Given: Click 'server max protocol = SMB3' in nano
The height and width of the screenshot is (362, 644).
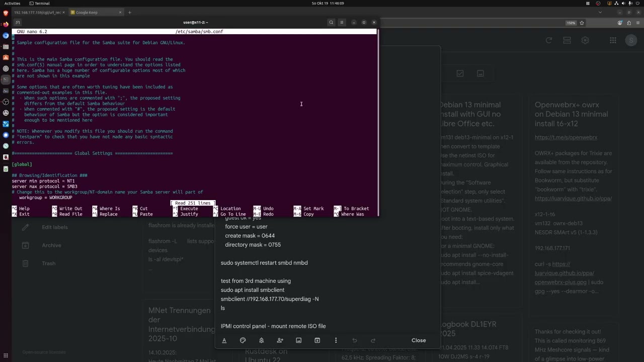Looking at the screenshot, I should click(45, 187).
